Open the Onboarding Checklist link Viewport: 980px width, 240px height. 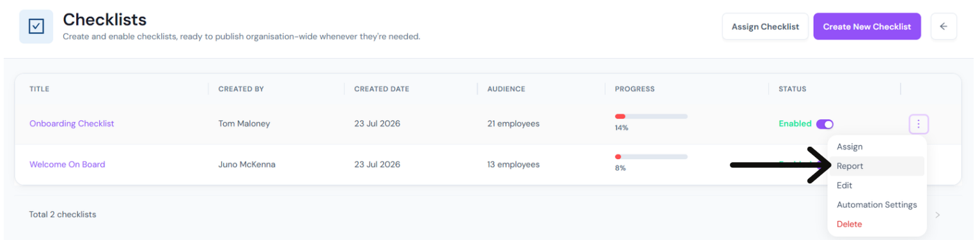pos(72,124)
